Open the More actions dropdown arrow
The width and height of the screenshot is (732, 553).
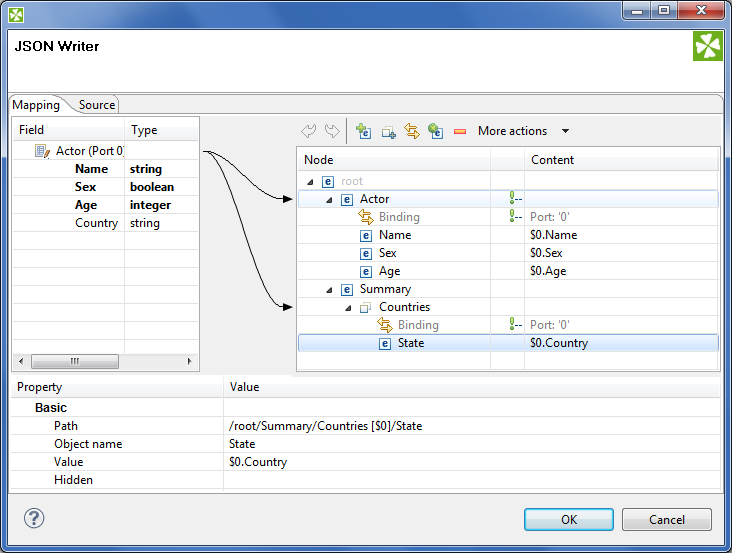[565, 131]
